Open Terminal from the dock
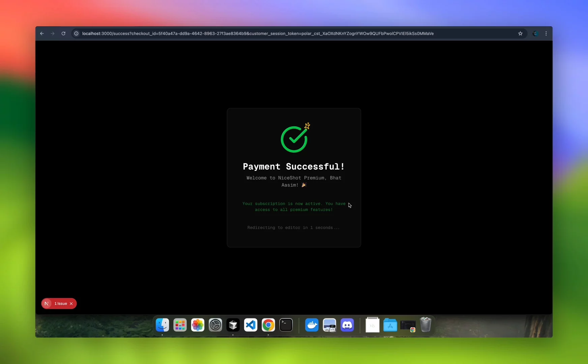This screenshot has height=364, width=588. click(x=286, y=325)
